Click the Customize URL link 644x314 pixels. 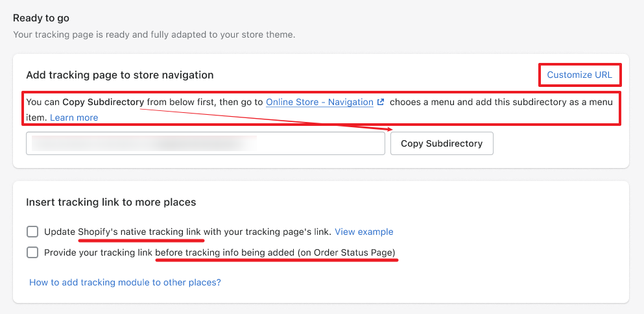(579, 75)
